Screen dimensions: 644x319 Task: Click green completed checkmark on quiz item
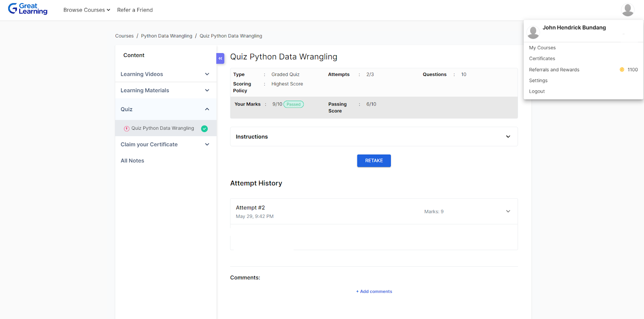(x=204, y=128)
